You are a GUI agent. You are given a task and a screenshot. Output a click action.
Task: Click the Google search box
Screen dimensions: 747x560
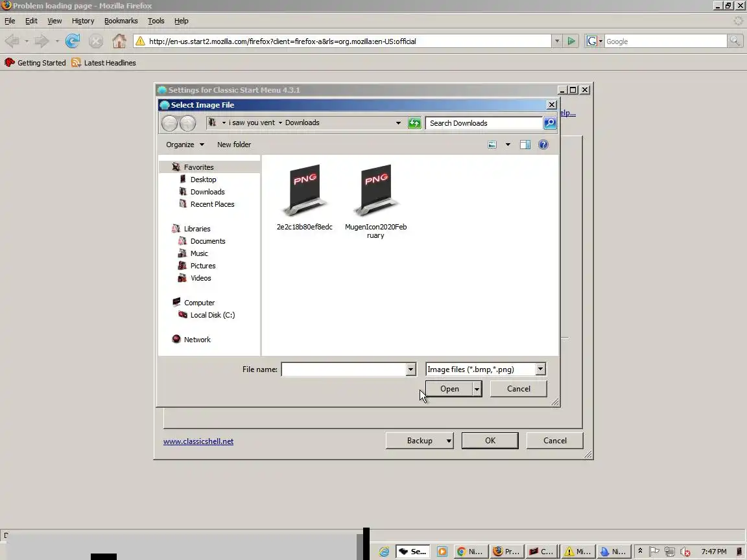(x=665, y=41)
